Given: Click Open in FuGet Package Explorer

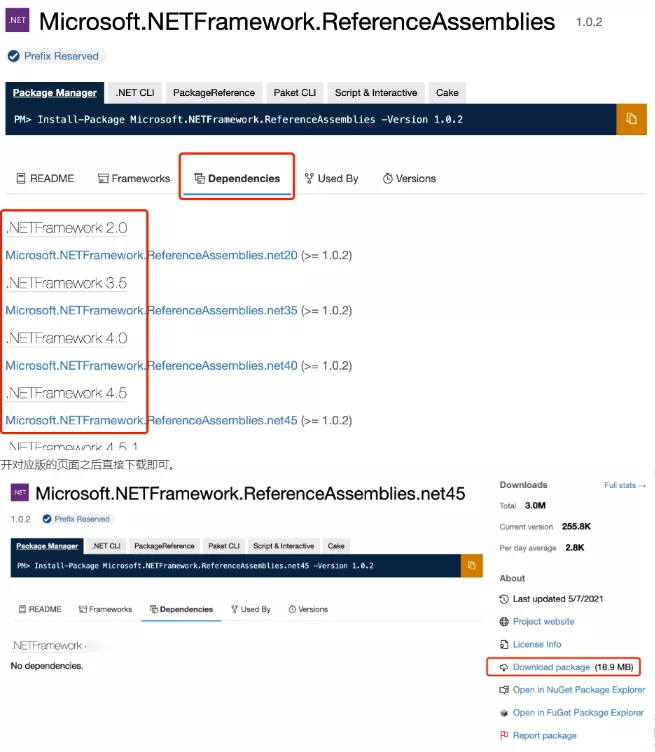Looking at the screenshot, I should point(578,713).
